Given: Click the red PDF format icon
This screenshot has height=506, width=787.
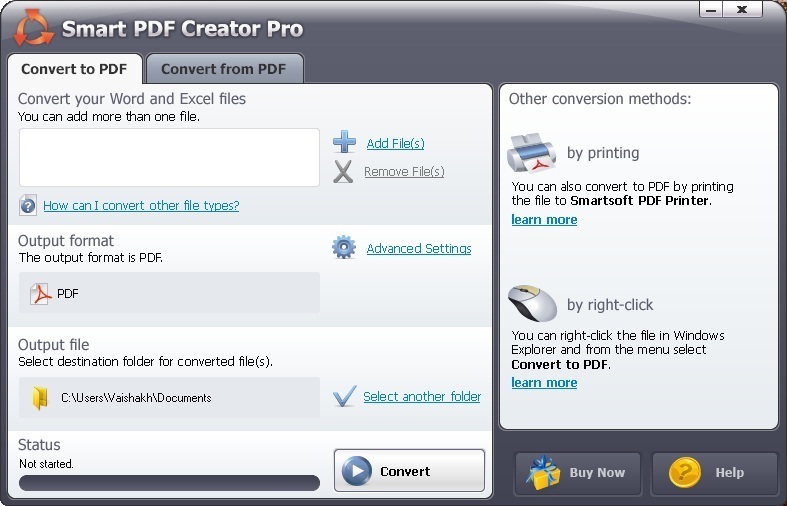Looking at the screenshot, I should pyautogui.click(x=40, y=294).
